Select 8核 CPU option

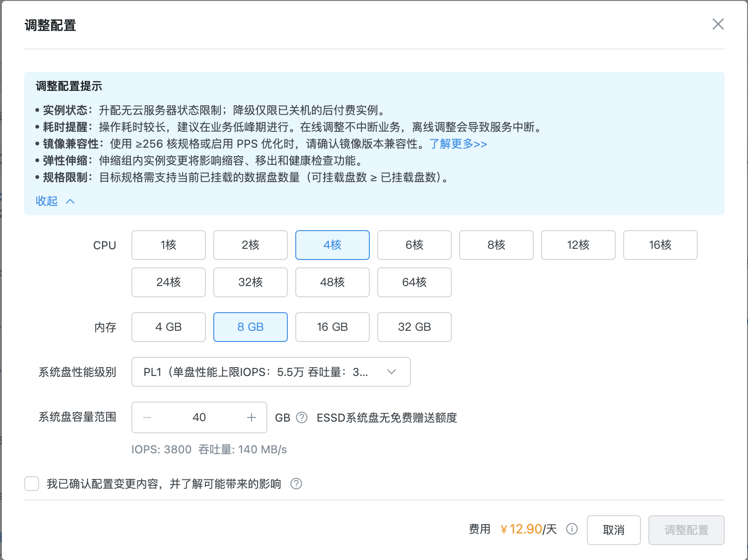pos(496,245)
